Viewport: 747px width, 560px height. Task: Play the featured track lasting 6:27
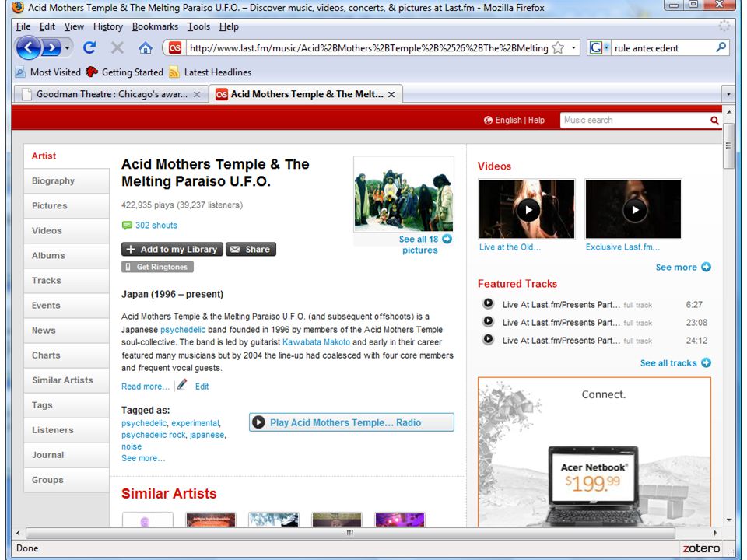point(488,303)
